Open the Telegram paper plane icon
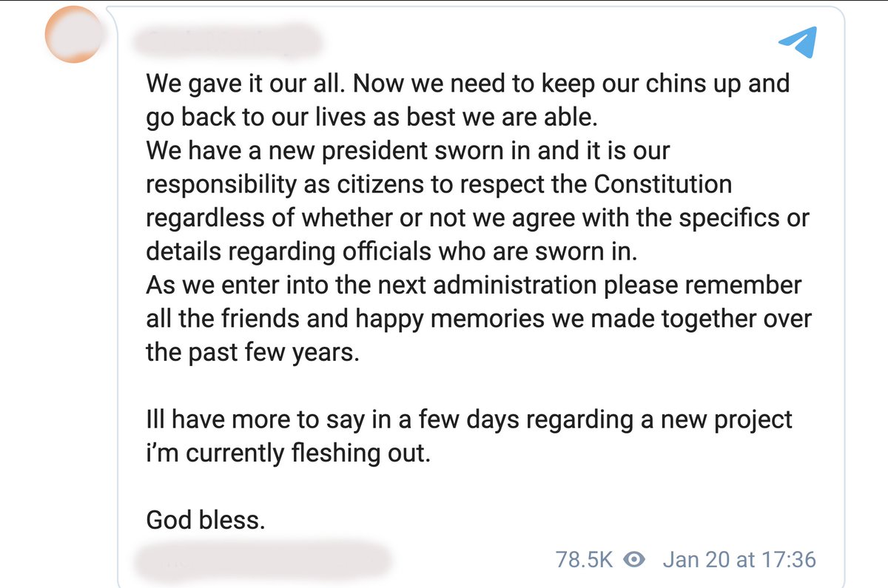This screenshot has width=888, height=588. (x=798, y=42)
